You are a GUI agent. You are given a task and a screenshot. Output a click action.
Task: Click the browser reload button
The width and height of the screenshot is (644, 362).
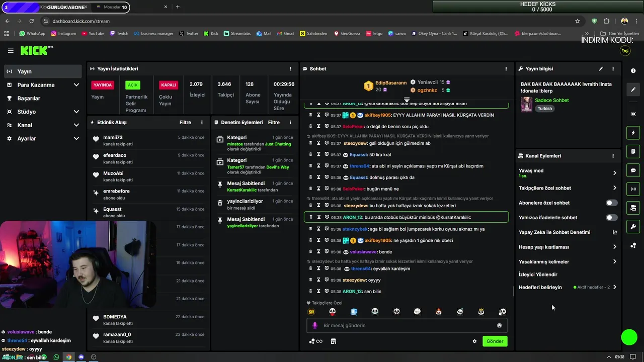coord(31,21)
